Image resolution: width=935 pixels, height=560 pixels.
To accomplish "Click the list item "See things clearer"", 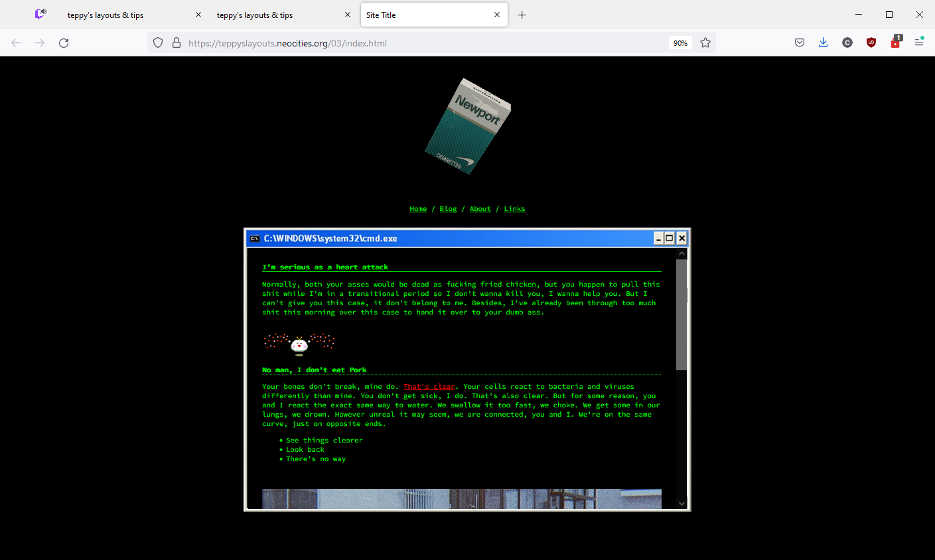I will (324, 441).
